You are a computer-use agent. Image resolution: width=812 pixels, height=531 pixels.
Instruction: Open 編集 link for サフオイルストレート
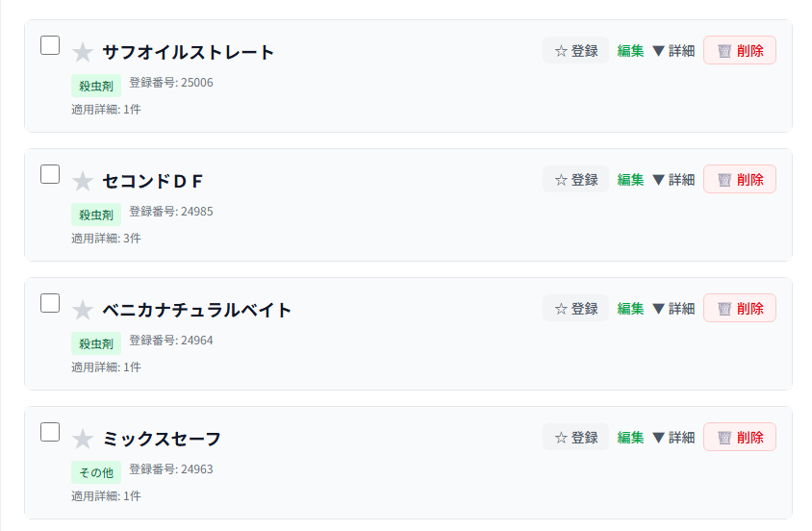(x=630, y=51)
